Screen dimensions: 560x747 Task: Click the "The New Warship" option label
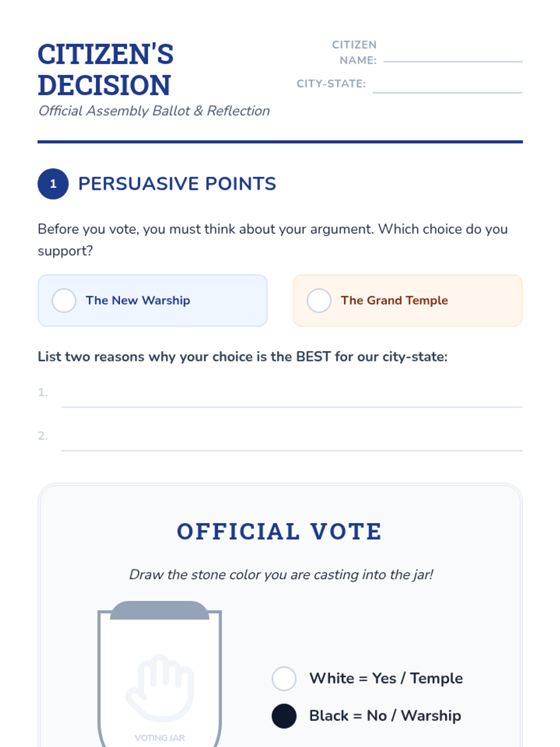pos(138,301)
